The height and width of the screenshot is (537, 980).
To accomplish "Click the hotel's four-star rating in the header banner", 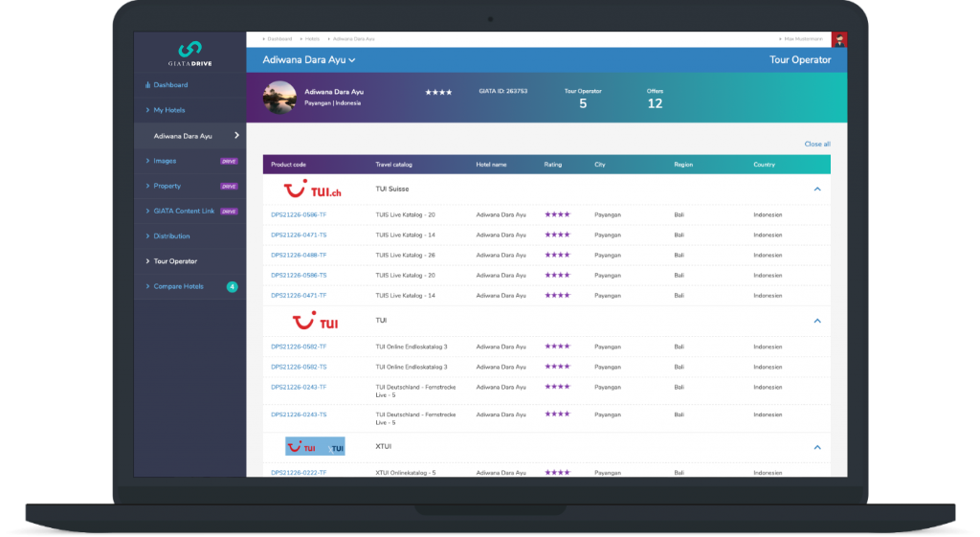I will tap(438, 93).
